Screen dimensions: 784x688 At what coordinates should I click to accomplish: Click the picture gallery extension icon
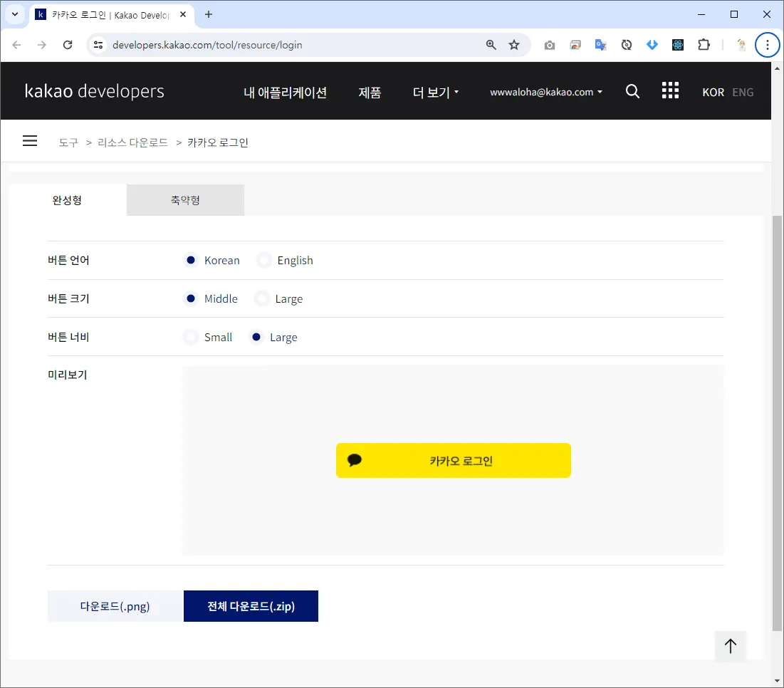[x=575, y=45]
